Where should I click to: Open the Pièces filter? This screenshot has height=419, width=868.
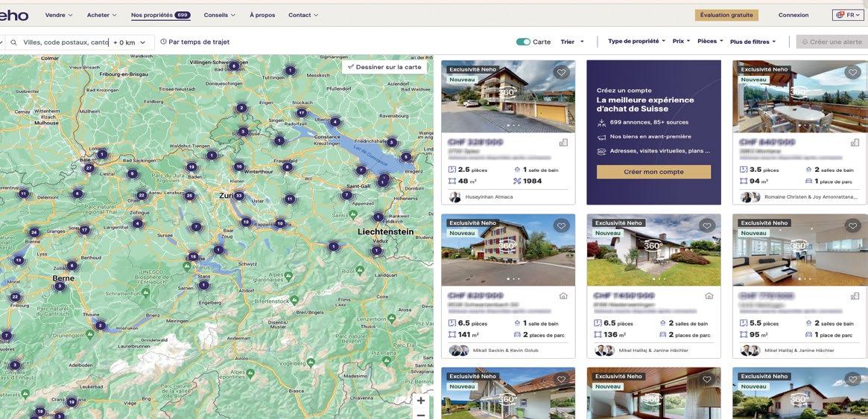coord(710,41)
